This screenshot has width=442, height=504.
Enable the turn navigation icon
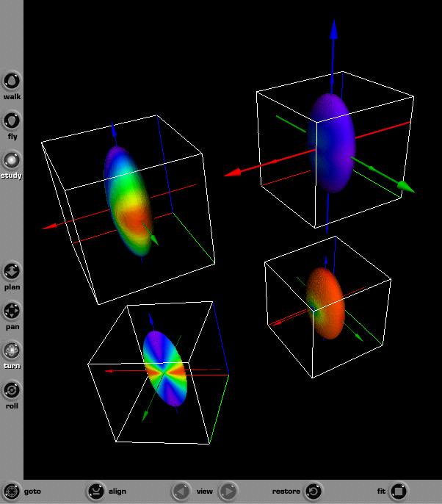coord(12,350)
